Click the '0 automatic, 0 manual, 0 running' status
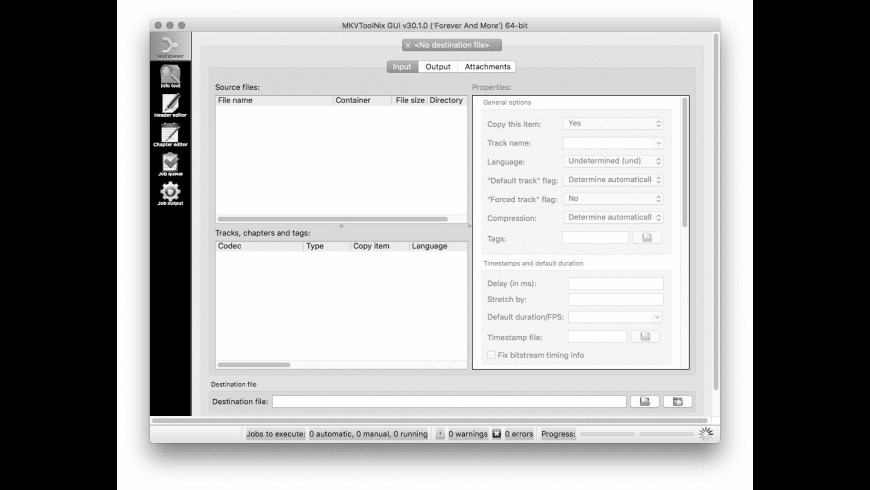Image resolution: width=870 pixels, height=490 pixels. [368, 434]
